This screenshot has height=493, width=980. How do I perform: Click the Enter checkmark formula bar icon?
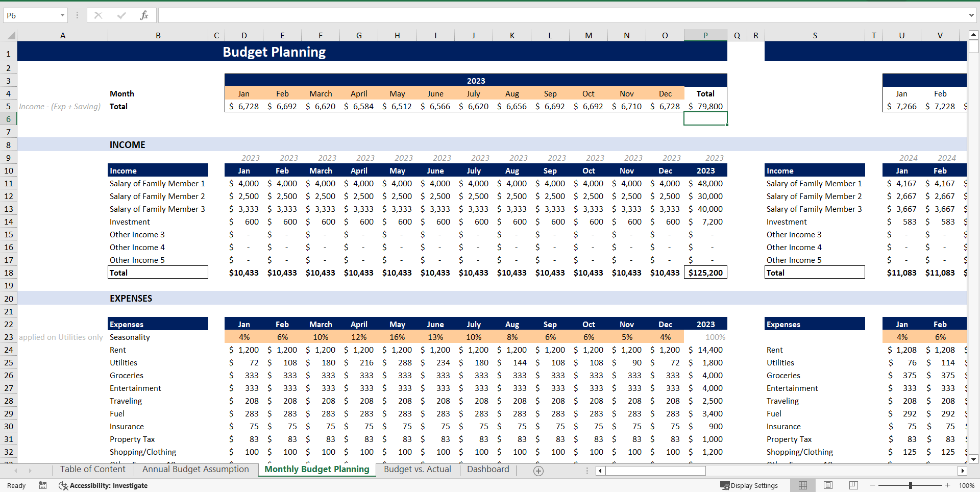[x=121, y=15]
